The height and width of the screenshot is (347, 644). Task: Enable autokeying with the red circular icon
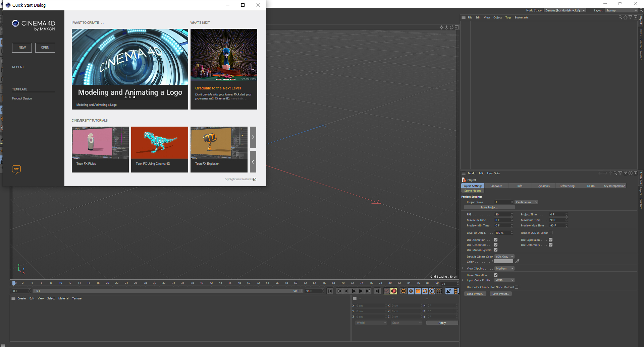click(394, 291)
